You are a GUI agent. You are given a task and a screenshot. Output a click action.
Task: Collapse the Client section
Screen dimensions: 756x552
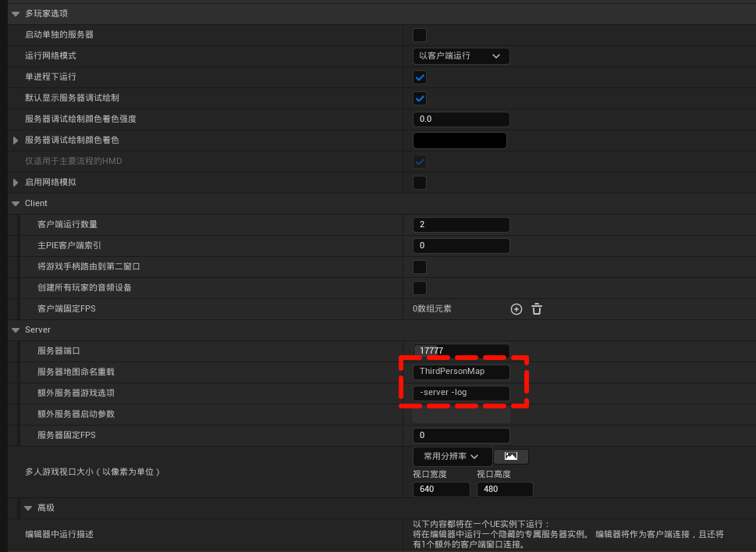pyautogui.click(x=16, y=203)
